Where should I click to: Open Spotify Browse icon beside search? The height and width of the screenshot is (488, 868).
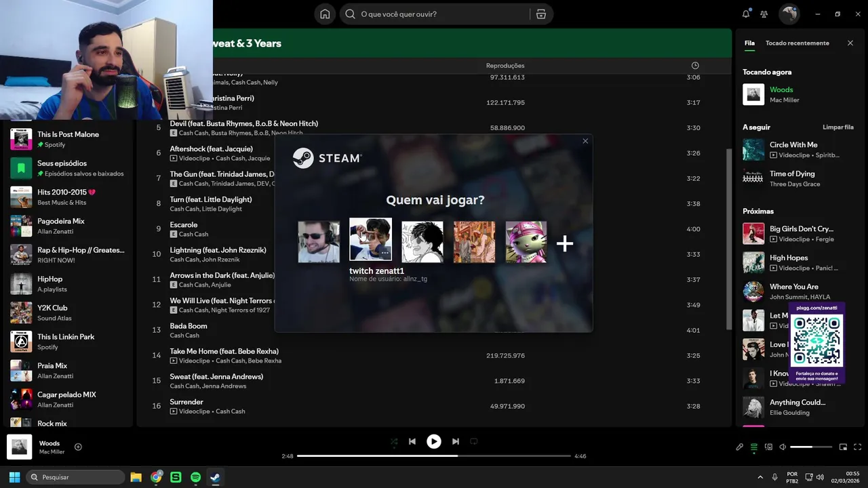pos(540,14)
